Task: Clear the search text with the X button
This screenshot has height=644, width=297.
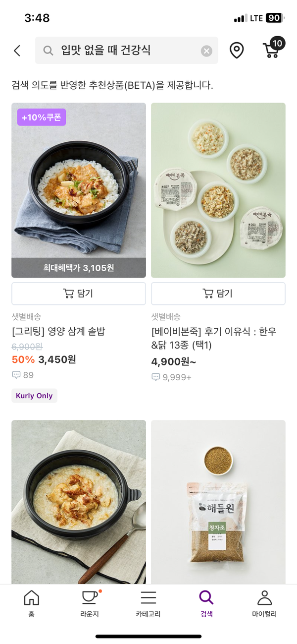Action: [x=206, y=50]
